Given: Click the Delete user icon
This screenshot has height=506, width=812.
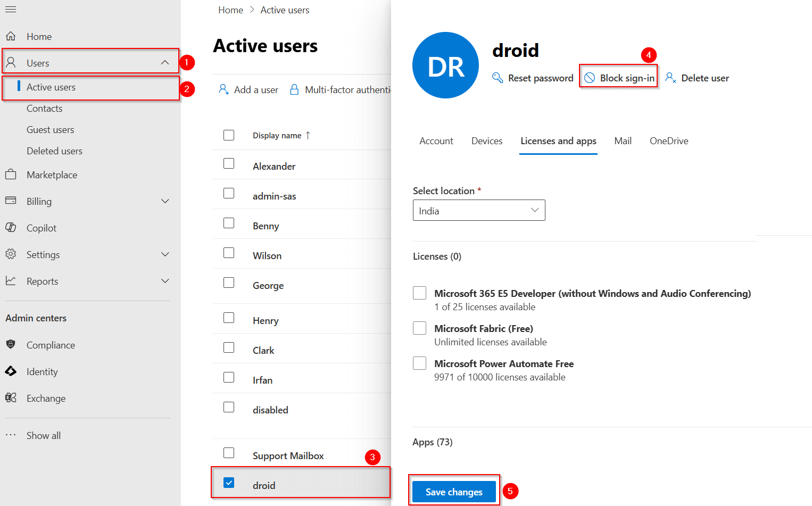Looking at the screenshot, I should (x=670, y=78).
